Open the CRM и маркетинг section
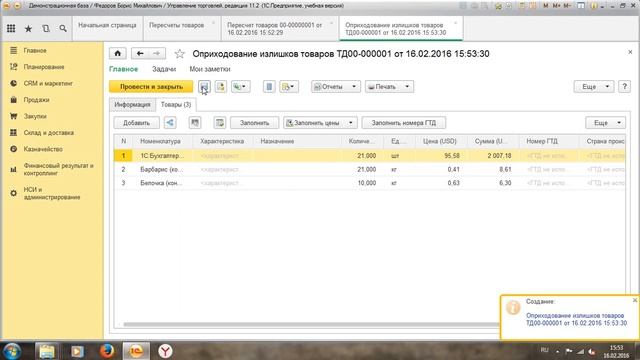 tap(48, 83)
